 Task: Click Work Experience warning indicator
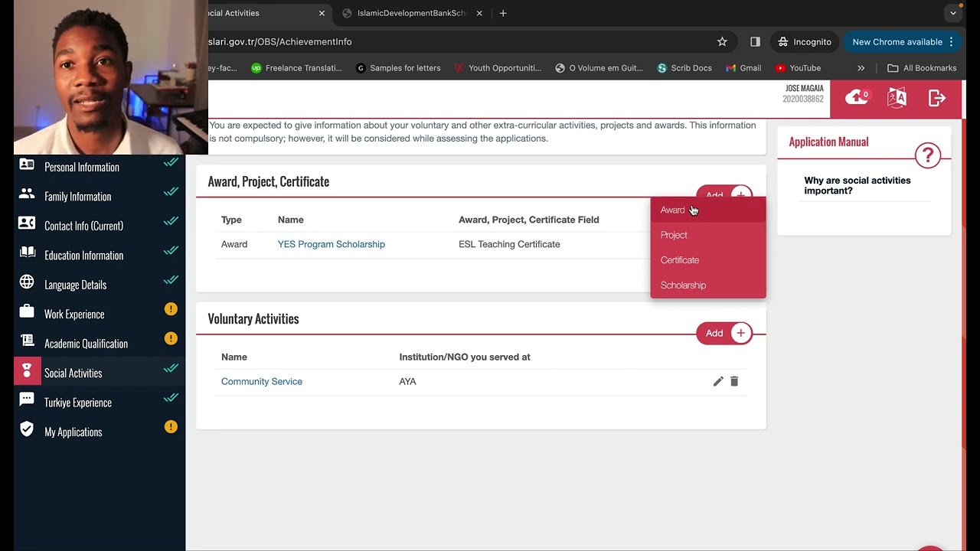point(171,309)
